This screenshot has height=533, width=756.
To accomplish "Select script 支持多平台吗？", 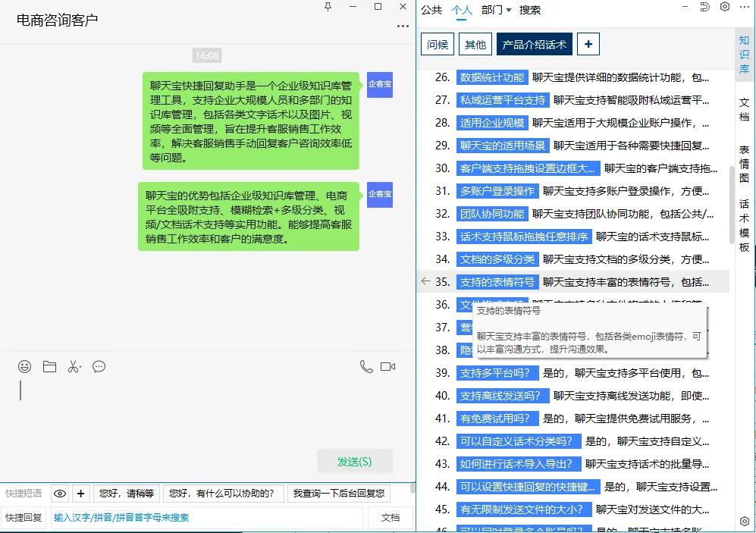I will pyautogui.click(x=497, y=373).
